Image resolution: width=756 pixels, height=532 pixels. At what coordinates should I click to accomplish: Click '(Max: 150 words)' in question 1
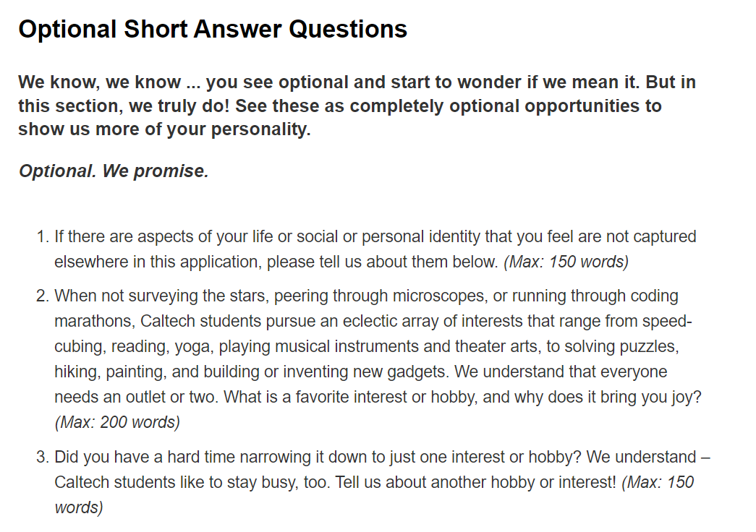click(x=566, y=262)
